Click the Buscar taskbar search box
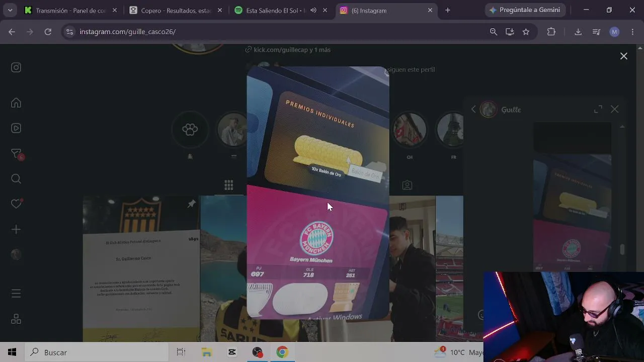The image size is (644, 362). click(96, 352)
